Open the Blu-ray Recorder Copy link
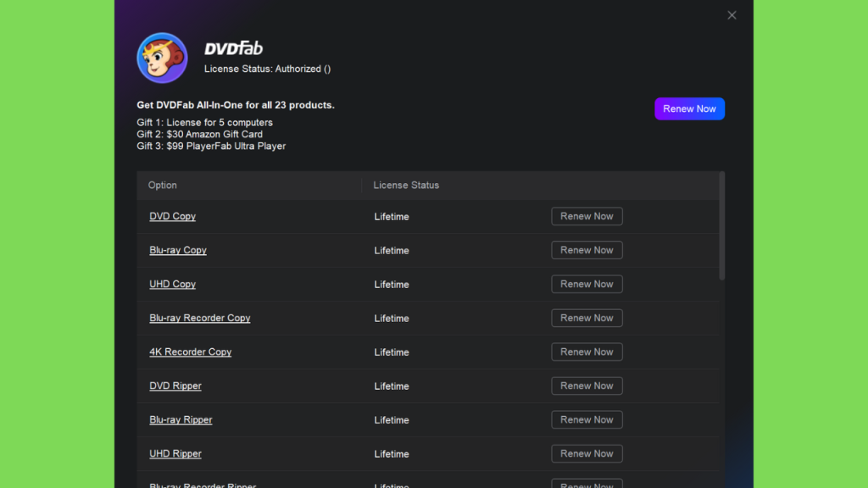Screen dimensions: 868x488 tap(200, 319)
